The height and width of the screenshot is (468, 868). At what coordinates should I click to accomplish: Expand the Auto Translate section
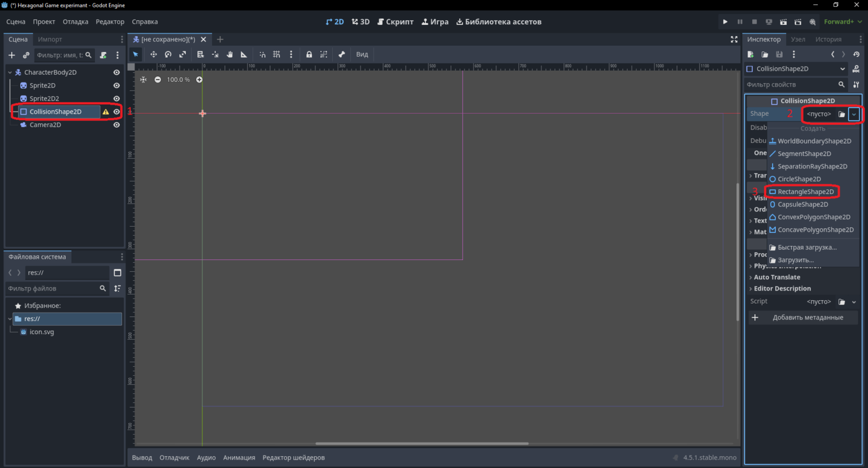pos(776,277)
